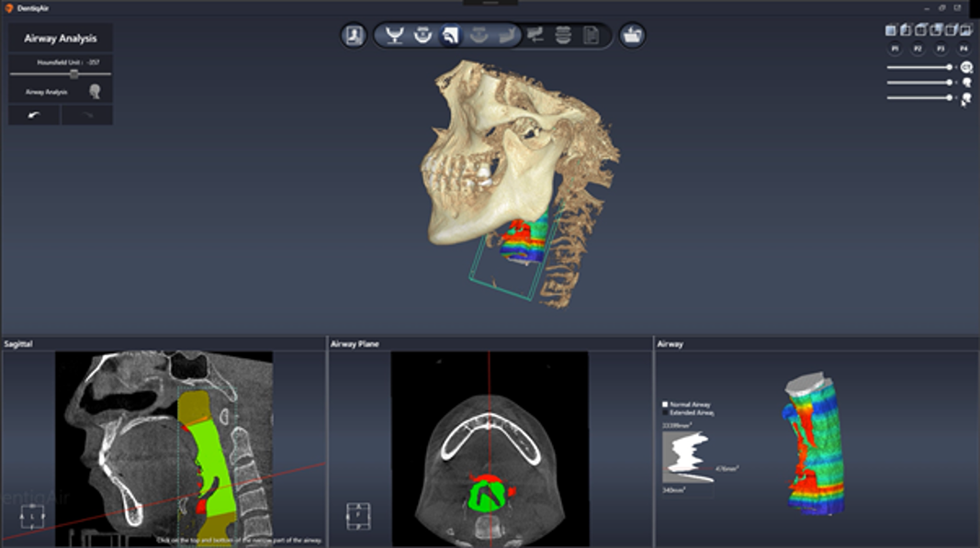Image resolution: width=980 pixels, height=548 pixels.
Task: Click the redo arrow button
Action: pos(87,115)
